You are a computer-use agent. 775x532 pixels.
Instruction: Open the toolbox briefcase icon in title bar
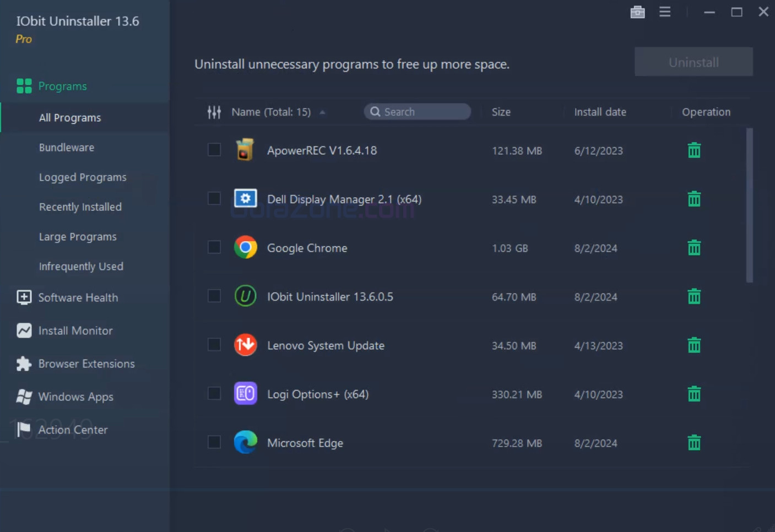(637, 12)
